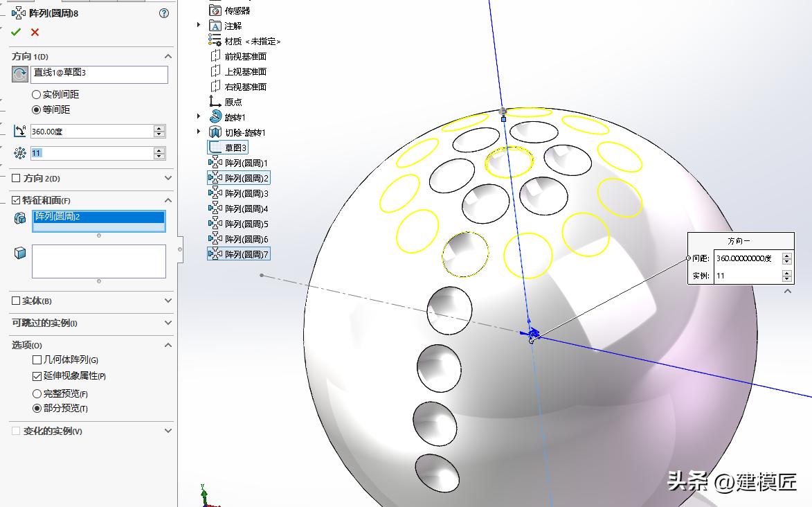This screenshot has width=812, height=507.
Task: Click the 360.00度 angle input field
Action: 90,130
